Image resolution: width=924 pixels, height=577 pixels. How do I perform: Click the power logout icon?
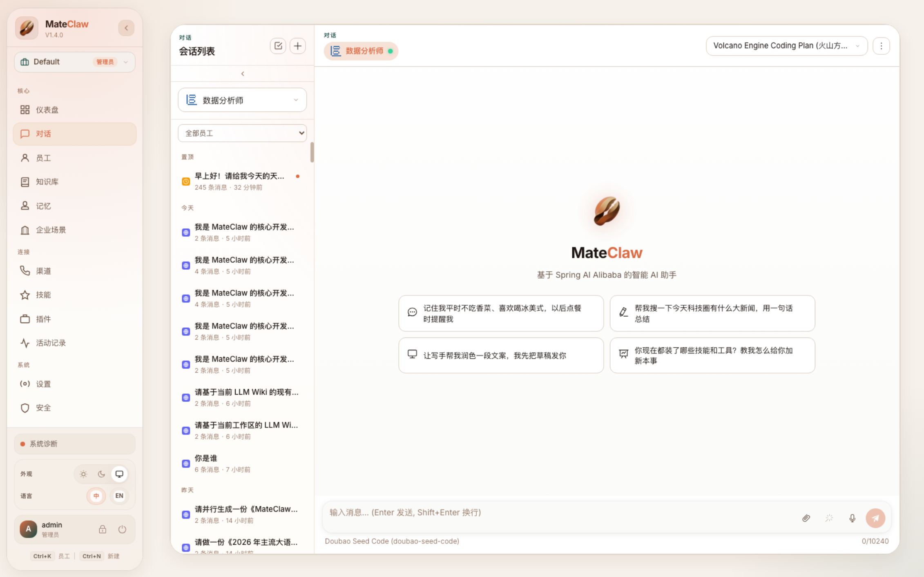[122, 529]
